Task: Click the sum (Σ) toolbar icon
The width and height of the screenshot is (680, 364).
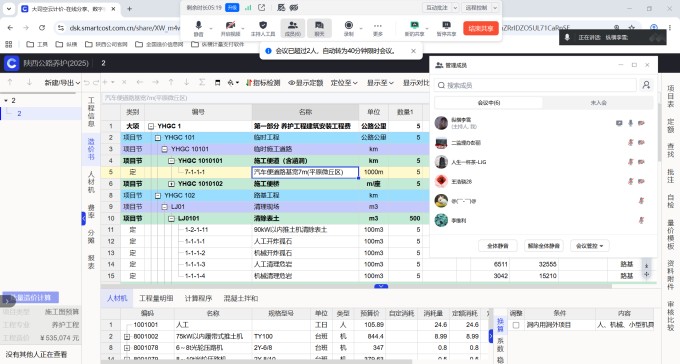Action: (202, 82)
